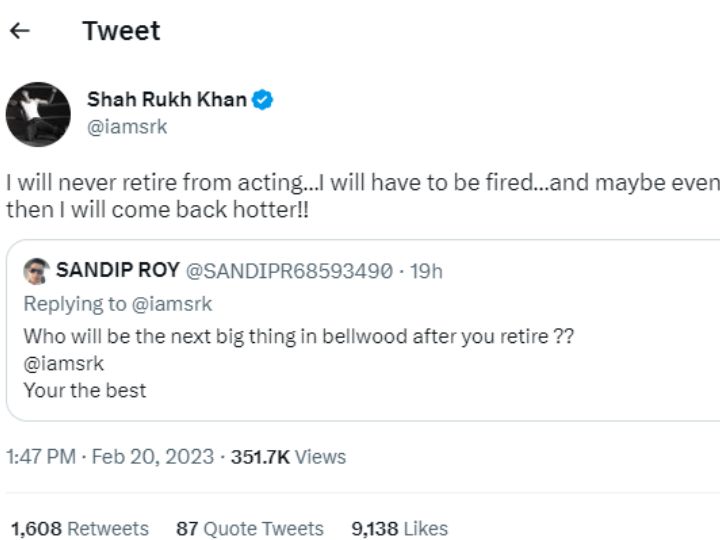
Task: Click the Shah Rukh Khan display name
Action: tap(167, 100)
